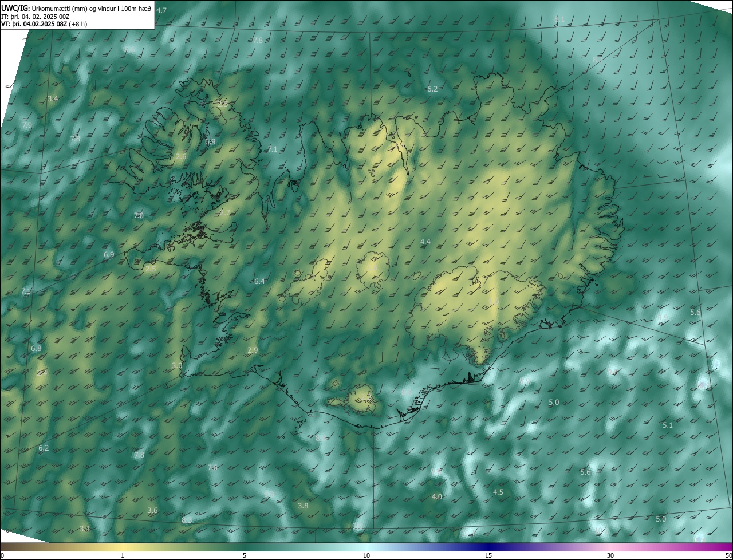Image resolution: width=733 pixels, height=560 pixels.
Task: Click the value 2.9 on the map
Action: 253,350
